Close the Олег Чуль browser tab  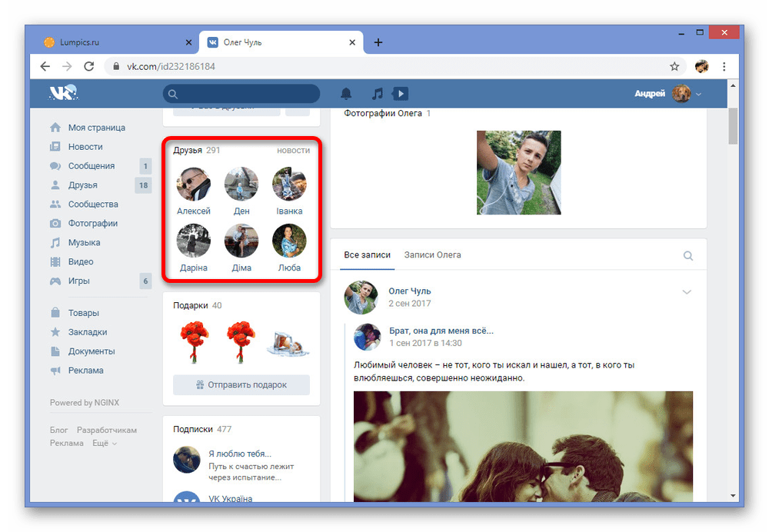tap(352, 42)
